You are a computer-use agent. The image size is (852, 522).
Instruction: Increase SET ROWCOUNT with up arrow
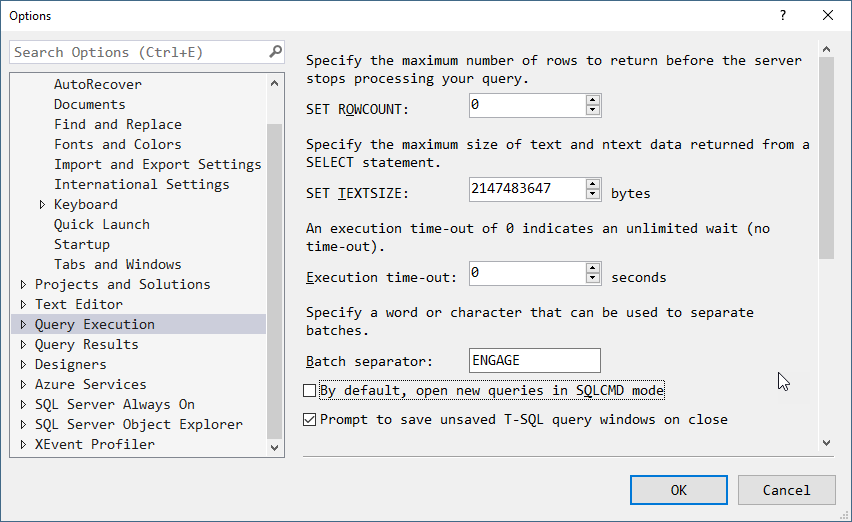(592, 100)
